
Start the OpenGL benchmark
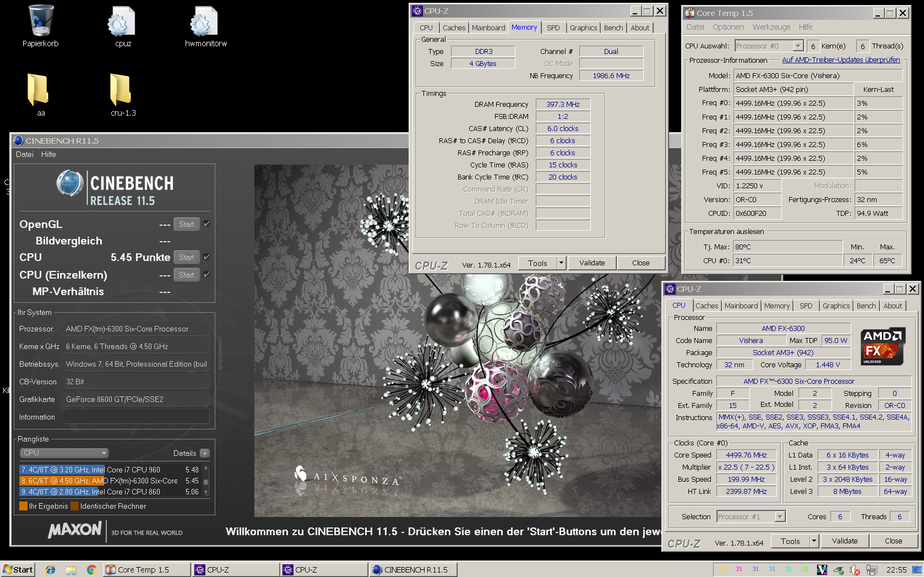tap(186, 224)
